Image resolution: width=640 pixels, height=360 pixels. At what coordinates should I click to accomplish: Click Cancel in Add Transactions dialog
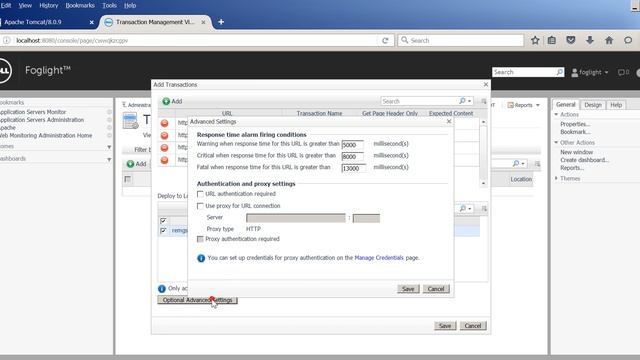tap(473, 326)
